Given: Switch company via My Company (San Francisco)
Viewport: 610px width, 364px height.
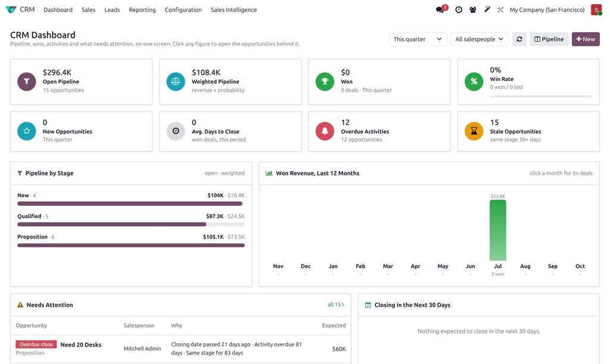Looking at the screenshot, I should pyautogui.click(x=547, y=10).
